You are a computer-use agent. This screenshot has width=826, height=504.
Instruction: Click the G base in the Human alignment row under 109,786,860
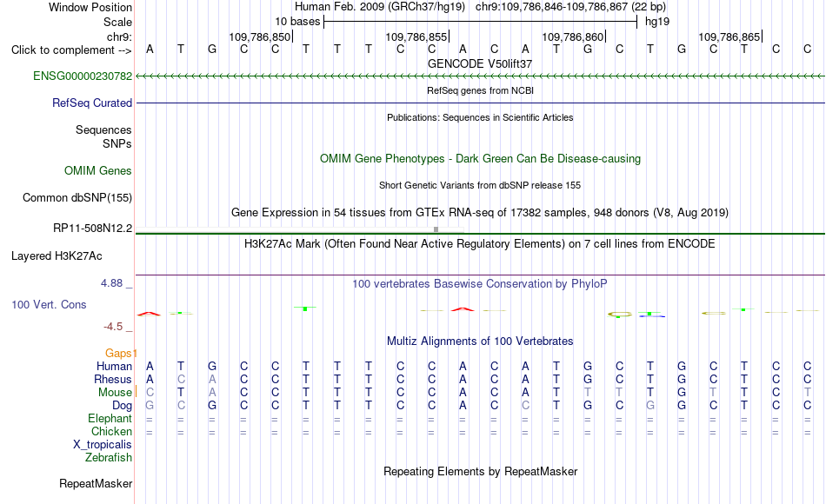[588, 366]
